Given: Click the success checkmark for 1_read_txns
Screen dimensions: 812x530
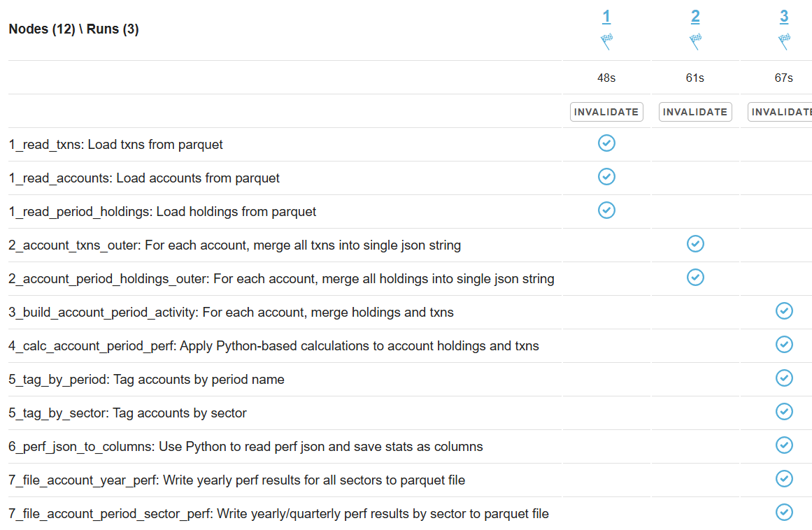Looking at the screenshot, I should click(606, 143).
